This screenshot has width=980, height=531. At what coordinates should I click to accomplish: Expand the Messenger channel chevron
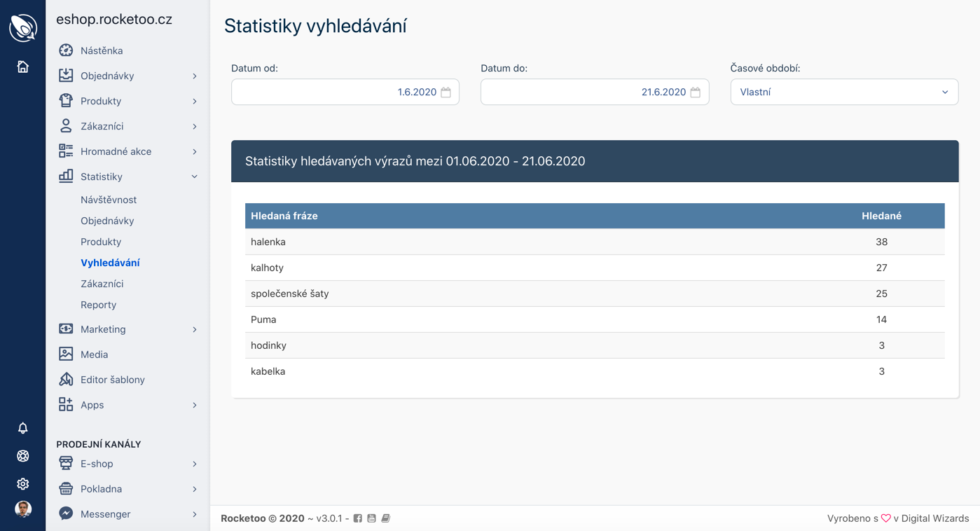click(195, 514)
